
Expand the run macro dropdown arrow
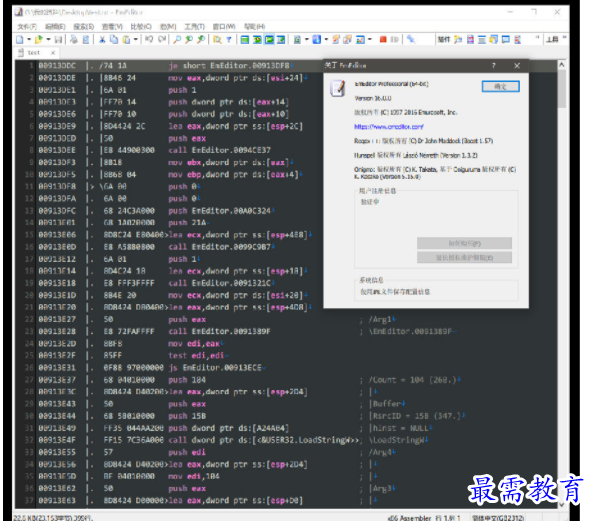(370, 39)
